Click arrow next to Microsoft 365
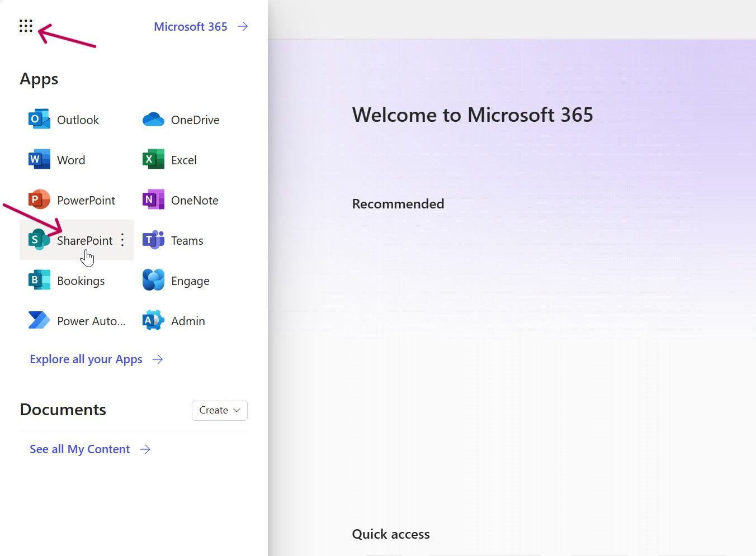 click(x=243, y=26)
